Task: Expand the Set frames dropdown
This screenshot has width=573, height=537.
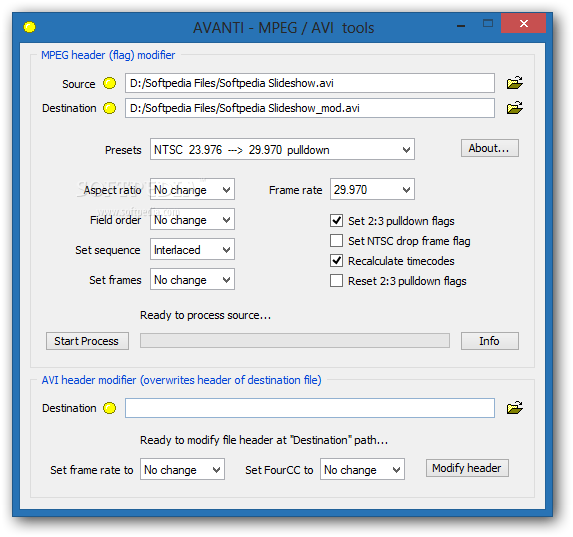Action: 192,279
